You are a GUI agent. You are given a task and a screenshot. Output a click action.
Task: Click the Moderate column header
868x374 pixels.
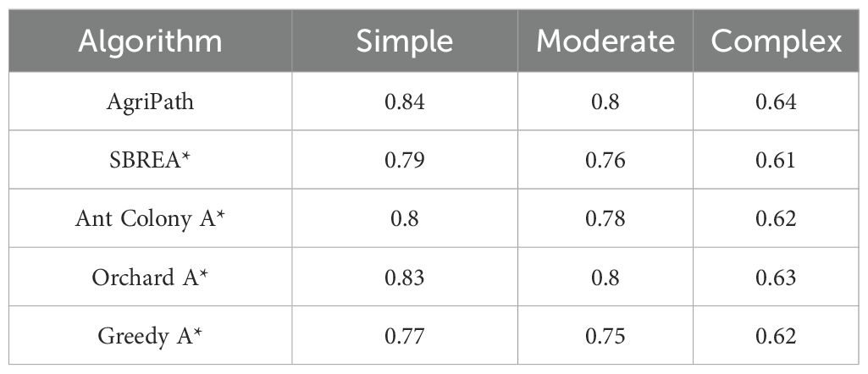point(605,41)
